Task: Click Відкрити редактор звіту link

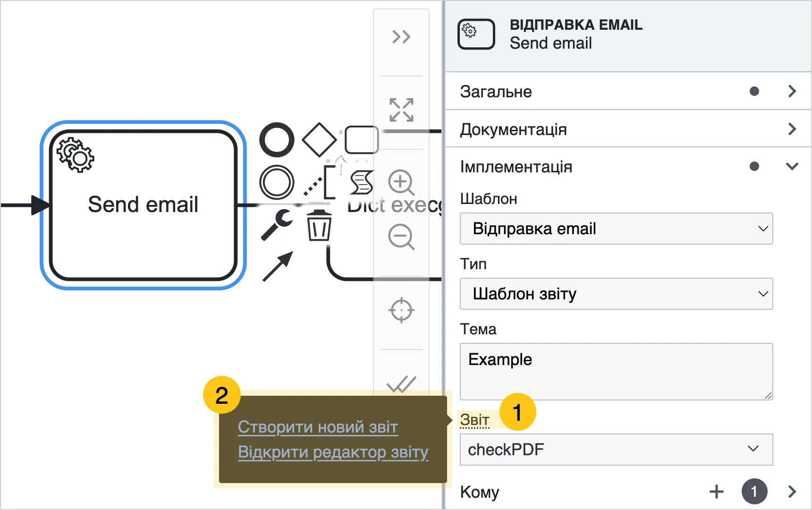Action: click(333, 452)
